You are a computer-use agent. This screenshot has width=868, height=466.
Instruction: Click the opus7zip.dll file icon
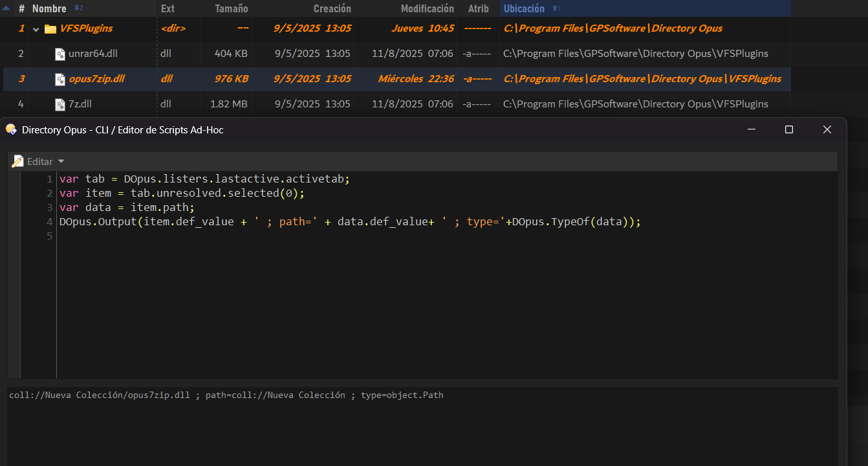click(x=60, y=79)
